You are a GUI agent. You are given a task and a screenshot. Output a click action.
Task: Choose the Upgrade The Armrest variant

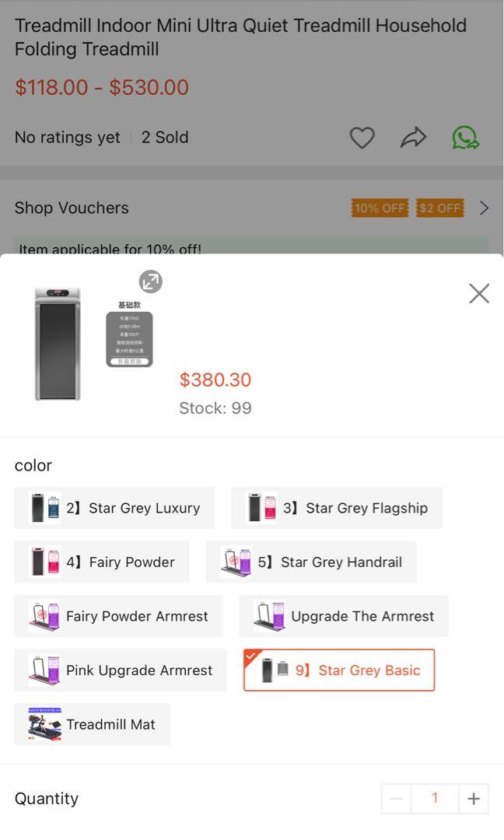344,616
